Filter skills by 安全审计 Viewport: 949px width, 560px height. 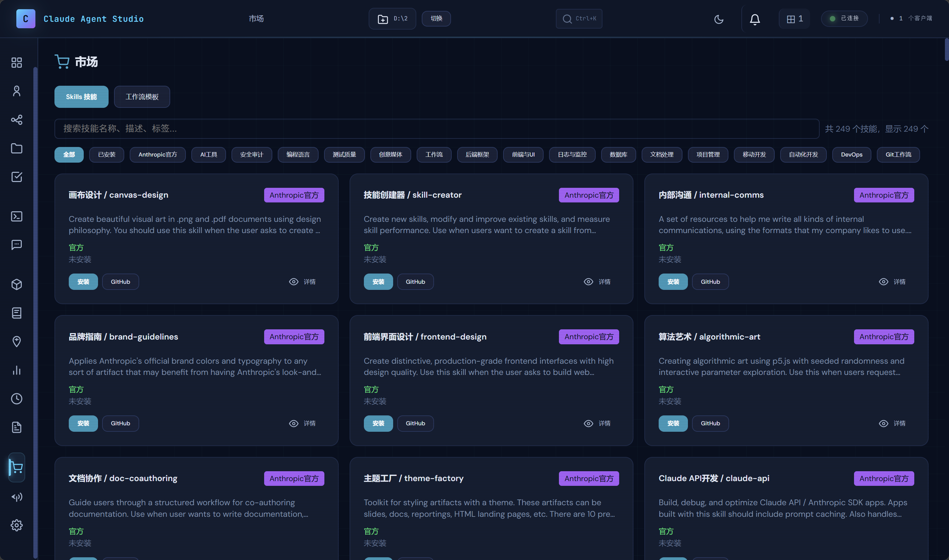click(x=252, y=155)
